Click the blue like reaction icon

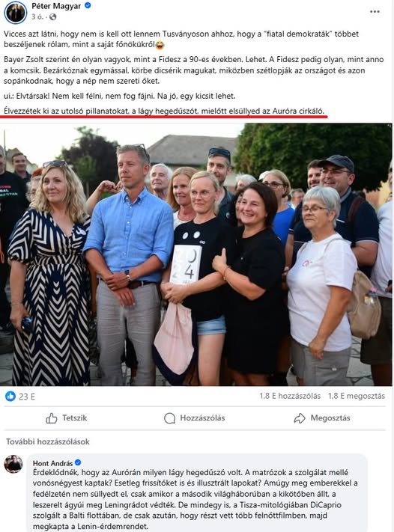pos(10,396)
